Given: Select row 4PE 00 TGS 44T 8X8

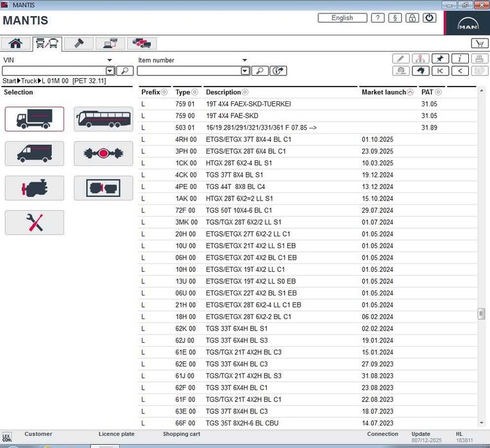Looking at the screenshot, I should [x=308, y=187].
